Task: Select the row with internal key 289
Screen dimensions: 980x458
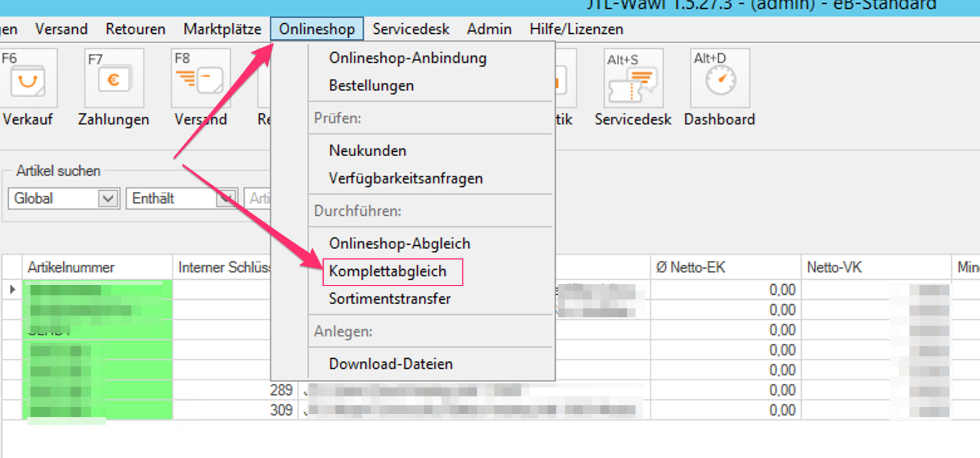Action: coord(489,390)
